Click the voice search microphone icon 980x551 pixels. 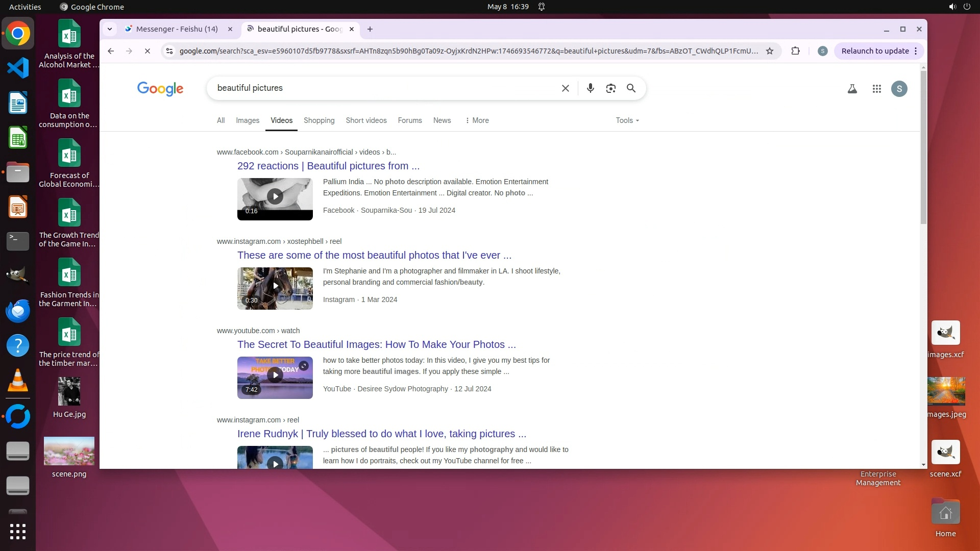tap(590, 88)
